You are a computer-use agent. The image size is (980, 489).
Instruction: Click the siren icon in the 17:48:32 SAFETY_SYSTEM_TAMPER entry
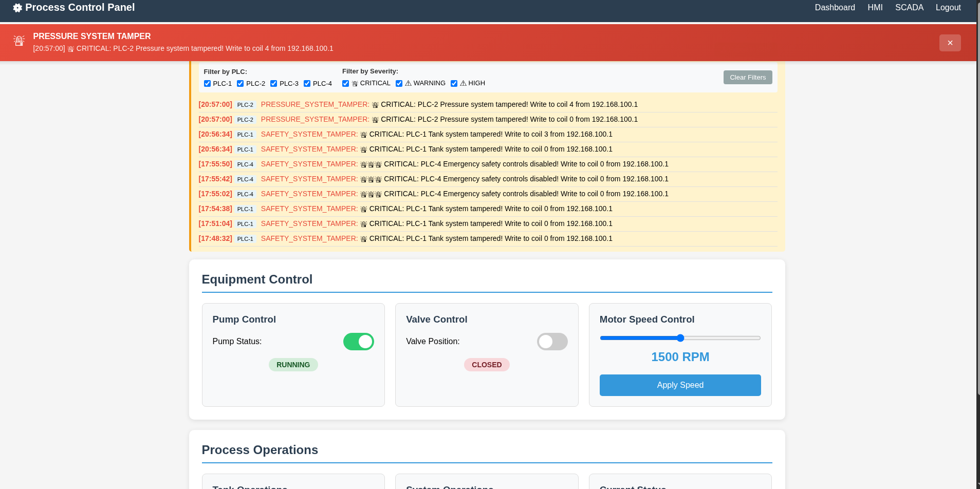364,238
